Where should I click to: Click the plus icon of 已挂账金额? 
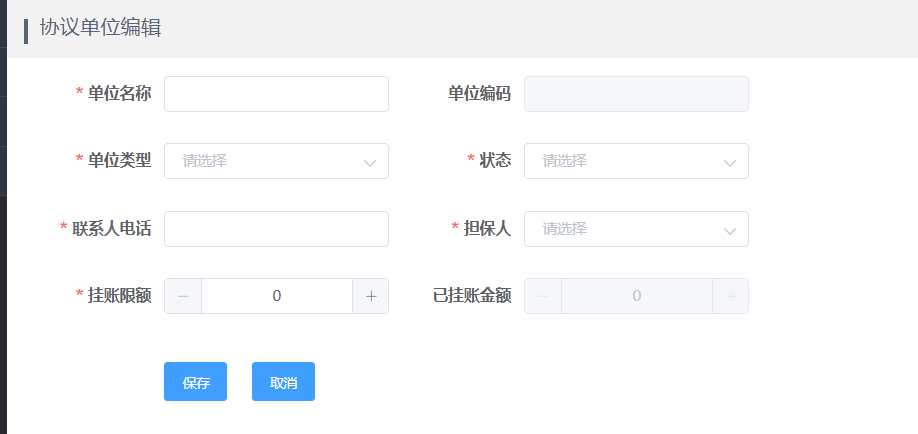coord(731,296)
